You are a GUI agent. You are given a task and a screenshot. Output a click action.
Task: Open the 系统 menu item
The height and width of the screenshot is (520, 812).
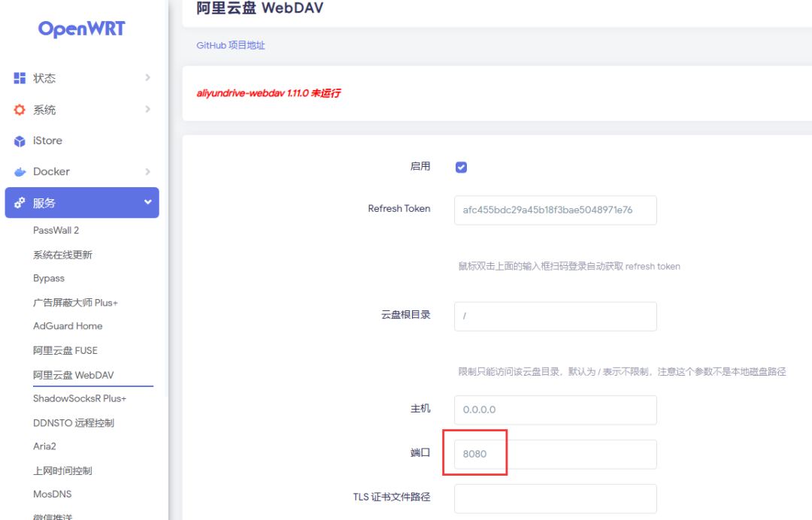82,110
